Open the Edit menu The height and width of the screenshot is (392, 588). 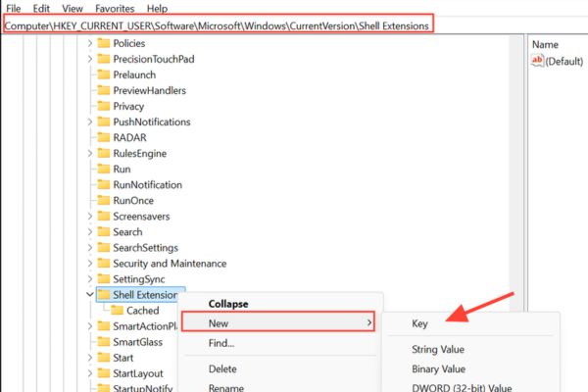[x=41, y=8]
